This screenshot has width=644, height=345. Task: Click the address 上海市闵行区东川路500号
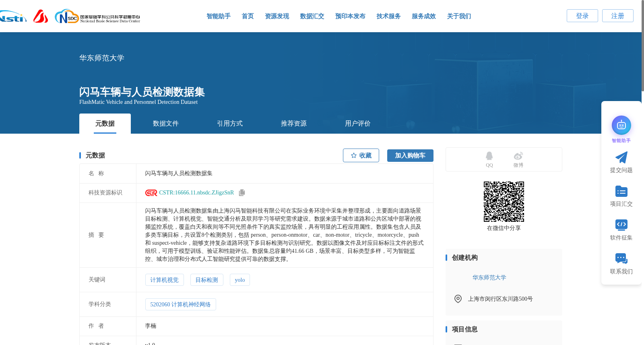click(500, 299)
